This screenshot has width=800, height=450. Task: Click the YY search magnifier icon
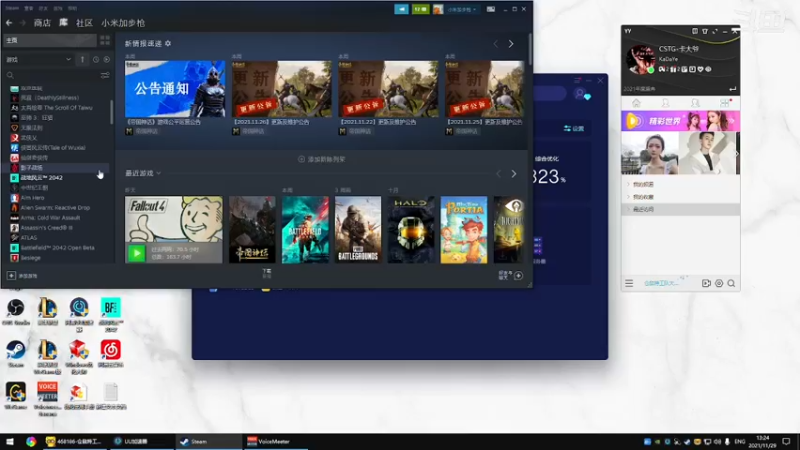(731, 283)
